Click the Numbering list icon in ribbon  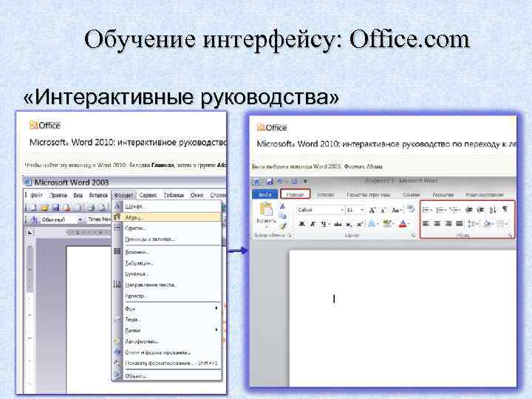(440, 210)
